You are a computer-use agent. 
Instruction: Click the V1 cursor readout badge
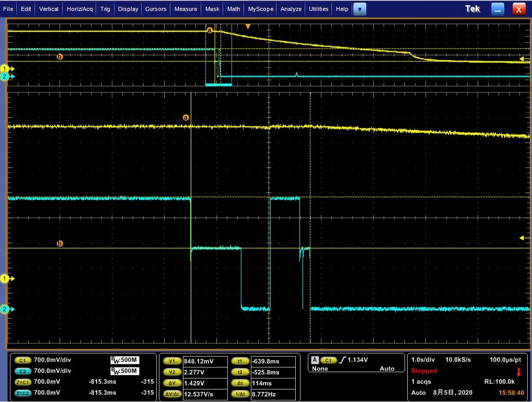tap(172, 361)
